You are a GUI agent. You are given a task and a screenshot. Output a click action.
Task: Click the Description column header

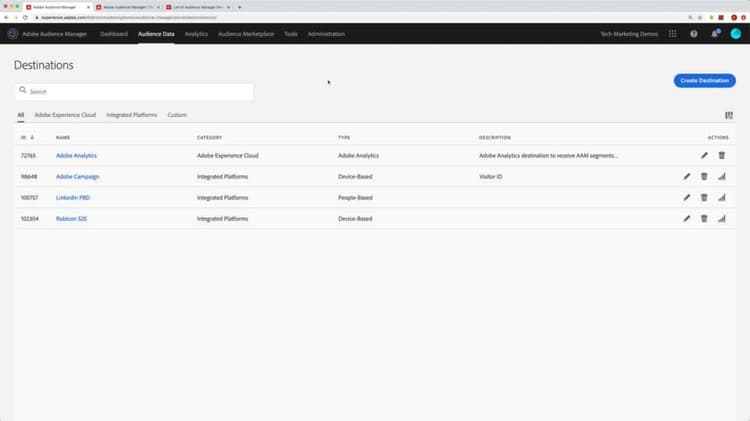(x=495, y=138)
